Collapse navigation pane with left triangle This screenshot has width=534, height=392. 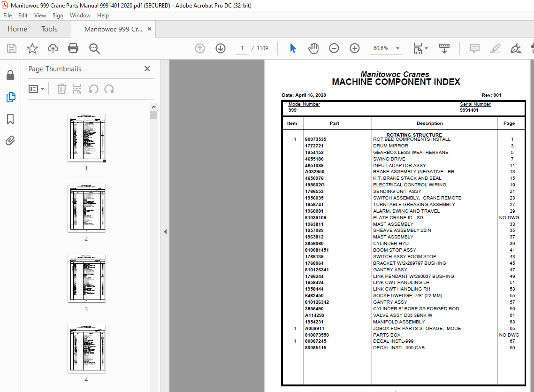(x=165, y=232)
